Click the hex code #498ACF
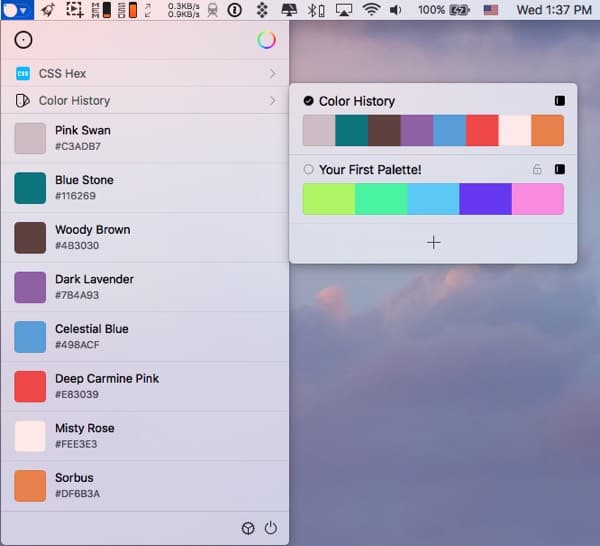The image size is (600, 546). tap(77, 345)
